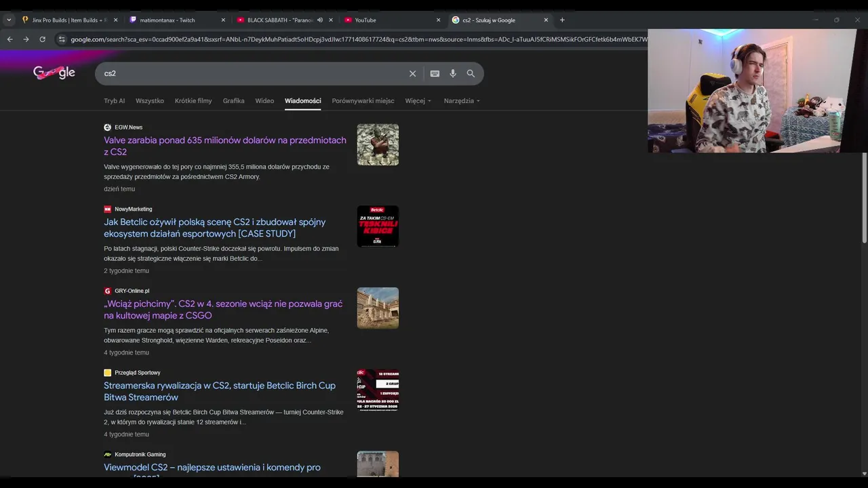Viewport: 868px width, 488px height.
Task: Click the Przegląd Sportowy favicon
Action: 107,373
